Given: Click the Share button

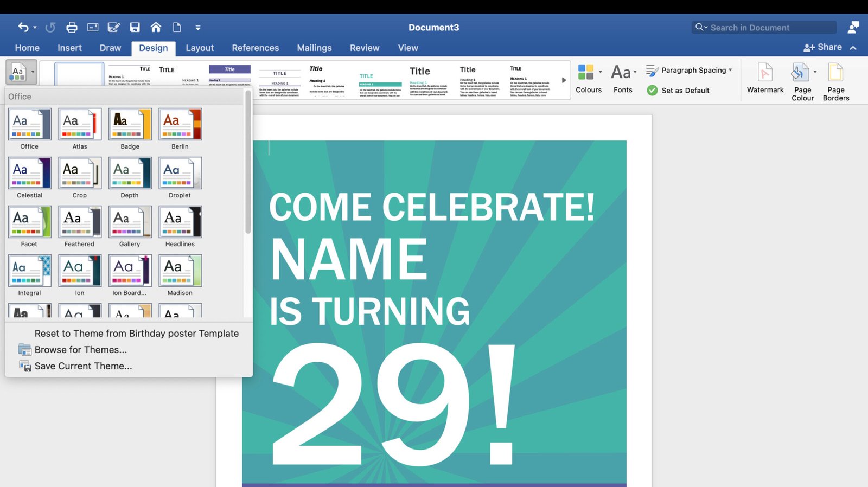Looking at the screenshot, I should pyautogui.click(x=823, y=47).
